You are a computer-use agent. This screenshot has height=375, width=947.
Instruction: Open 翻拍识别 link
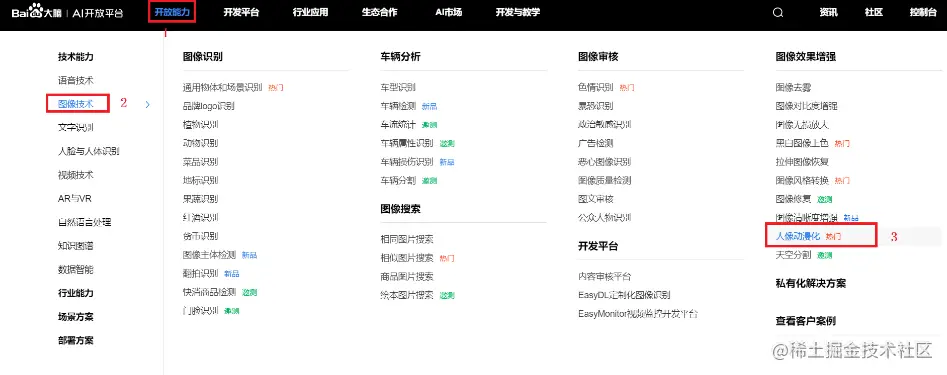(201, 273)
